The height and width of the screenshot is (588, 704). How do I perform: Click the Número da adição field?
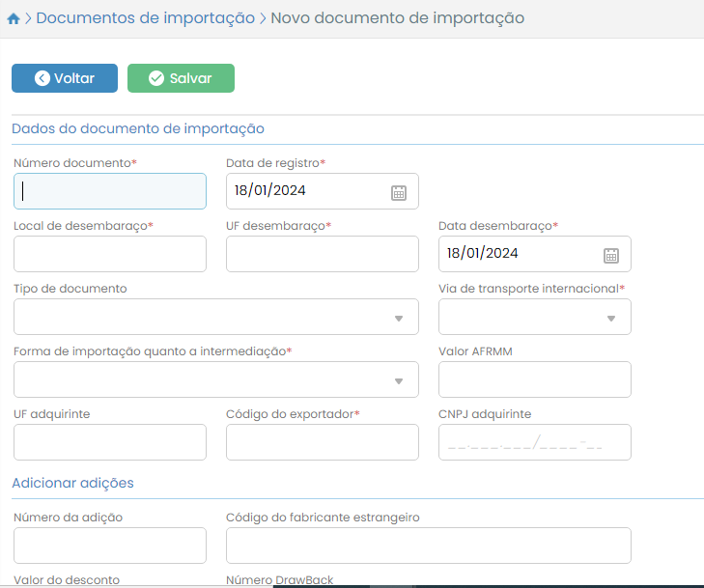tap(110, 546)
